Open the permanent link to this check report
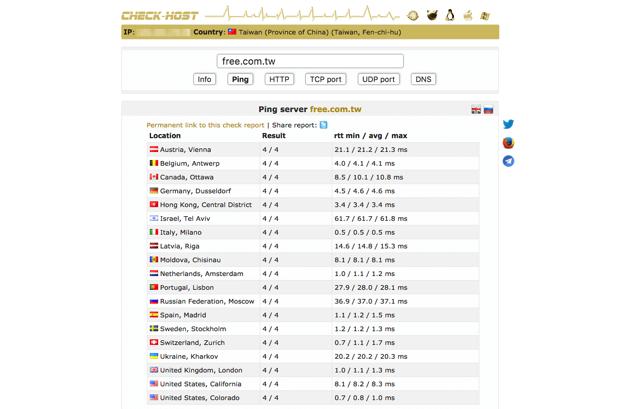Screen dimensions: 639x409 click(x=205, y=125)
